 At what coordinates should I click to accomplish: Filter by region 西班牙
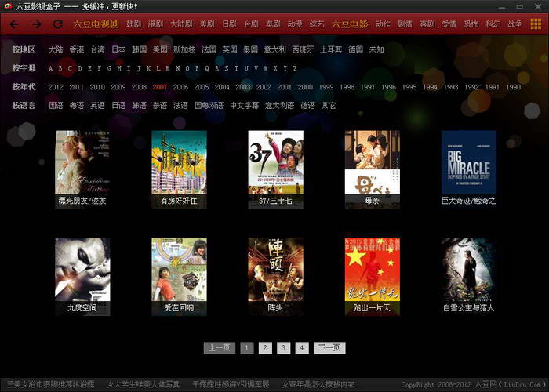pyautogui.click(x=303, y=49)
